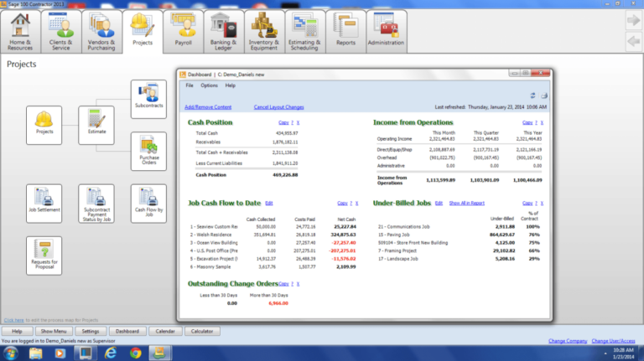Click the dashboard print icon
Screen dimensions: 644x361
[x=543, y=95]
